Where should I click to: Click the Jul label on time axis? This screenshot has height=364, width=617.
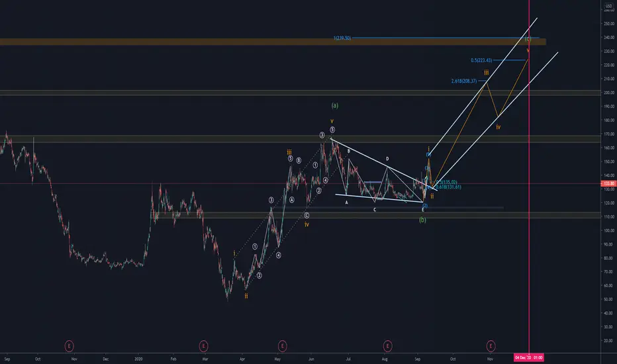point(348,359)
